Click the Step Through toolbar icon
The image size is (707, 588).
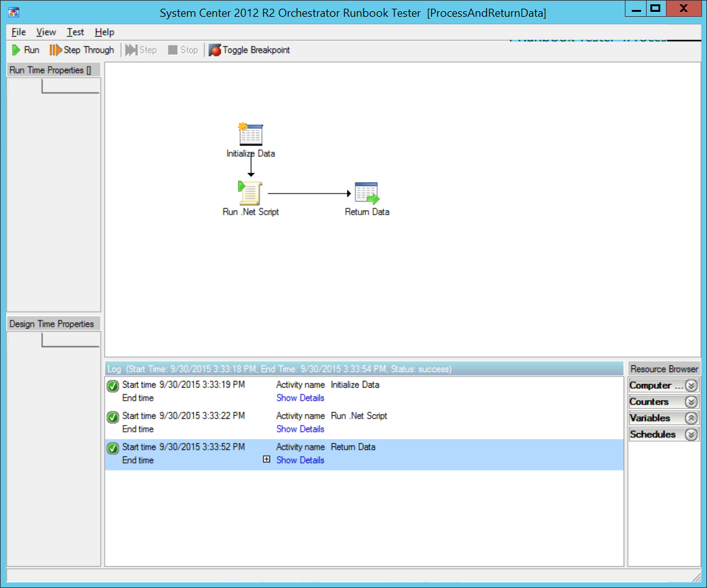pyautogui.click(x=55, y=50)
